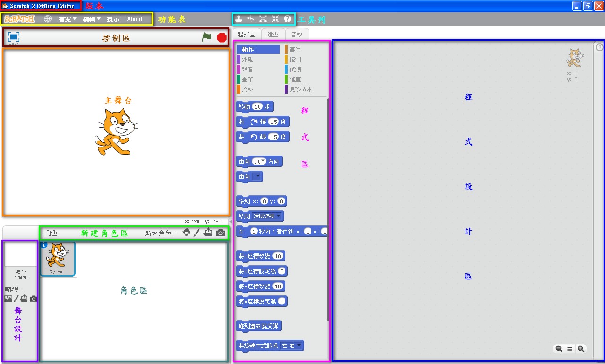Click the zoom in magnifier in scripts area
Image resolution: width=605 pixels, height=364 pixels.
tap(581, 349)
